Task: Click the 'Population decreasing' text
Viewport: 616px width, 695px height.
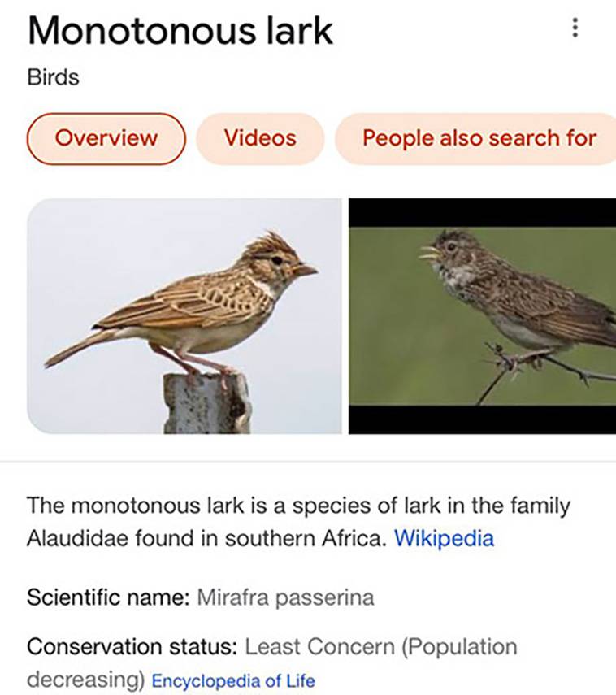Action: pyautogui.click(x=272, y=662)
